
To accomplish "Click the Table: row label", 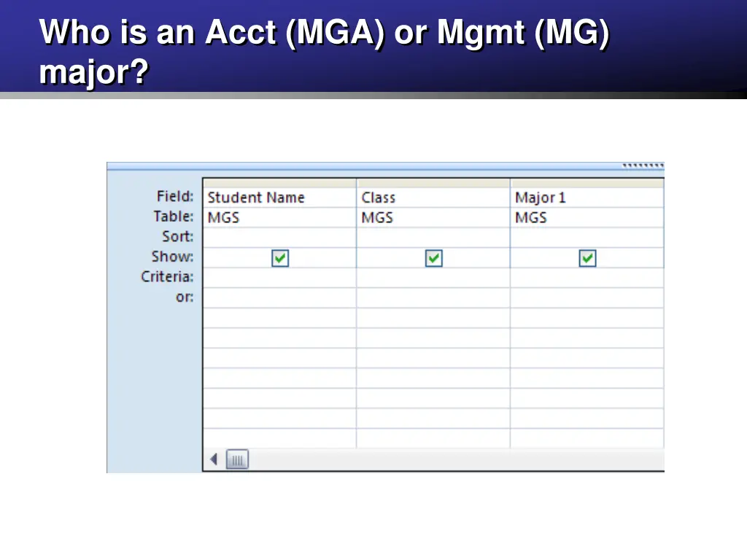I will 174,216.
